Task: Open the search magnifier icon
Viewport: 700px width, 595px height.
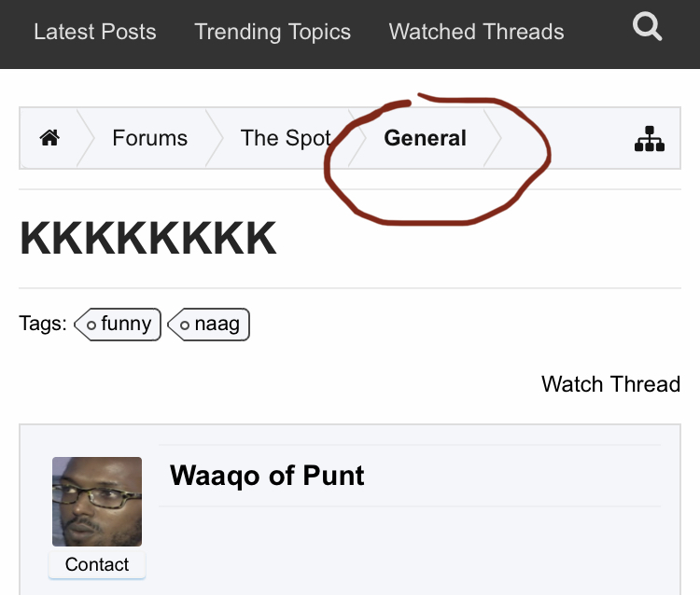Action: coord(647,27)
